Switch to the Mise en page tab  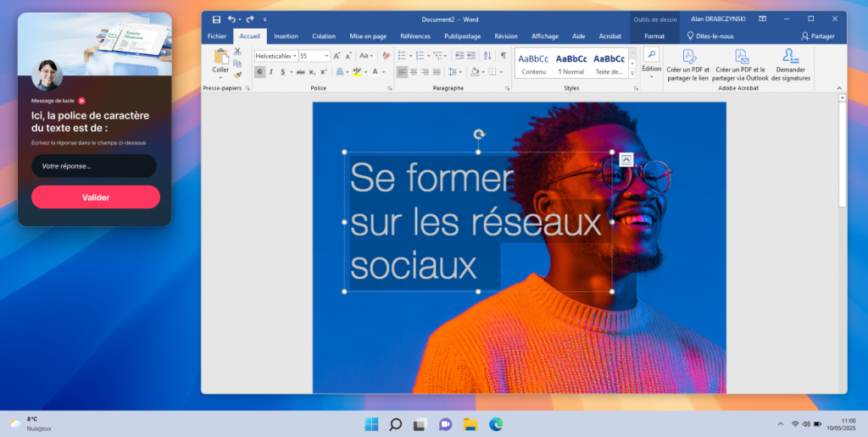tap(368, 36)
